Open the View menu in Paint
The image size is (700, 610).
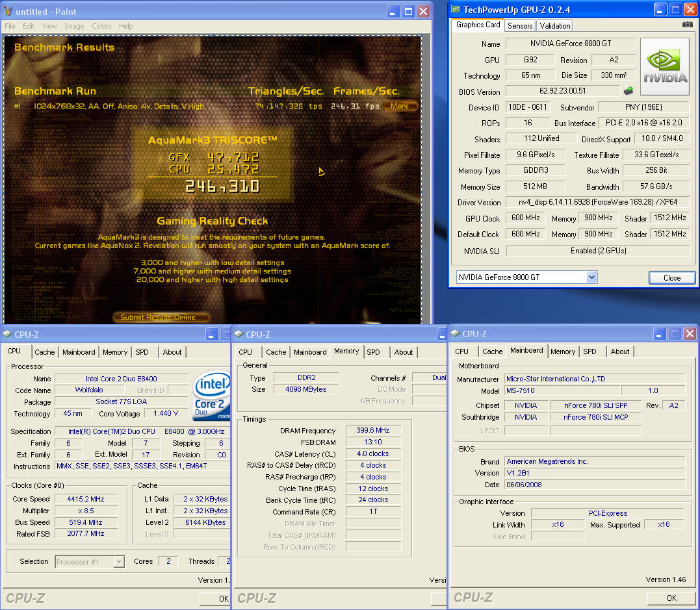pos(49,26)
